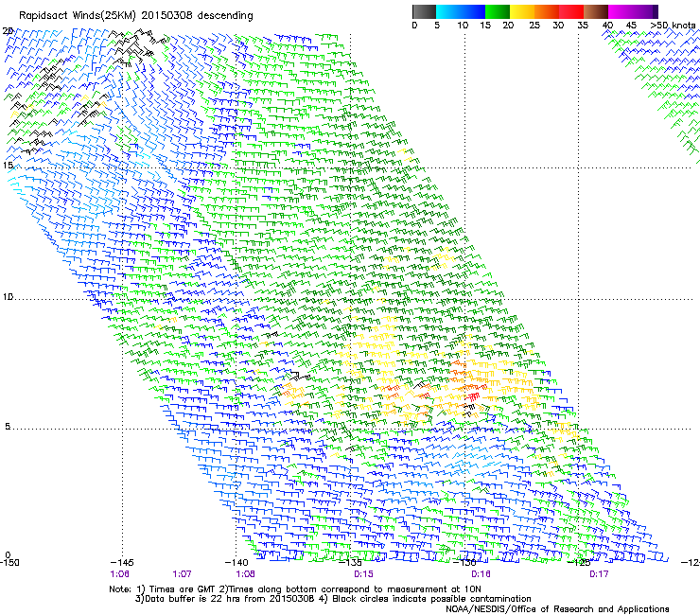Click the '1:06' swath time label
Screen dimensions: 700x615
point(119,574)
